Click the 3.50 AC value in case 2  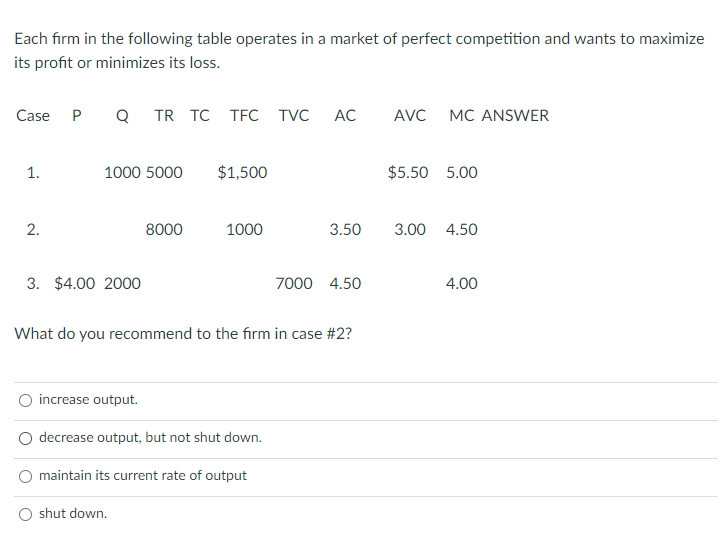[345, 229]
